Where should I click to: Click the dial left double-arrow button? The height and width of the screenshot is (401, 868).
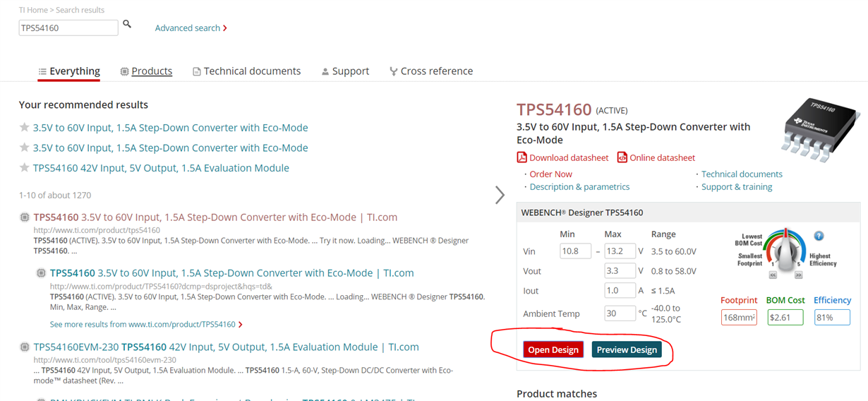pos(773,275)
